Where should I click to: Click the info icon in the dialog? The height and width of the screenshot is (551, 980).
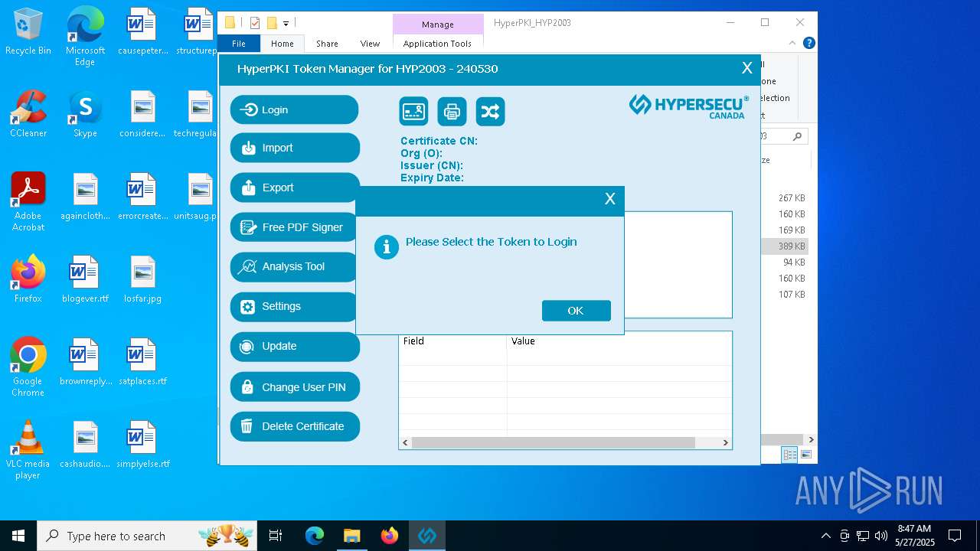(x=387, y=246)
